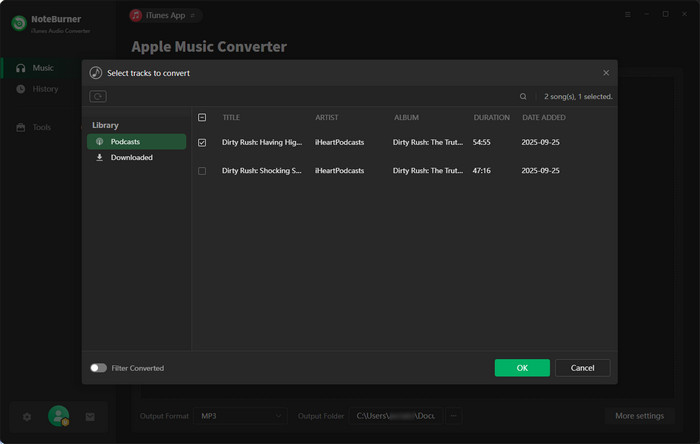
Task: Click the mail envelope icon
Action: click(x=90, y=417)
